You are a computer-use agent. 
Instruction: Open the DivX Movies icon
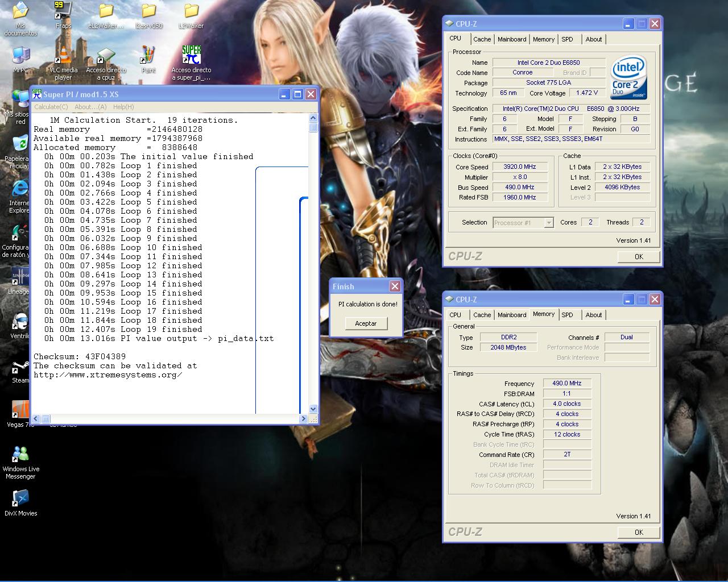click(x=20, y=499)
